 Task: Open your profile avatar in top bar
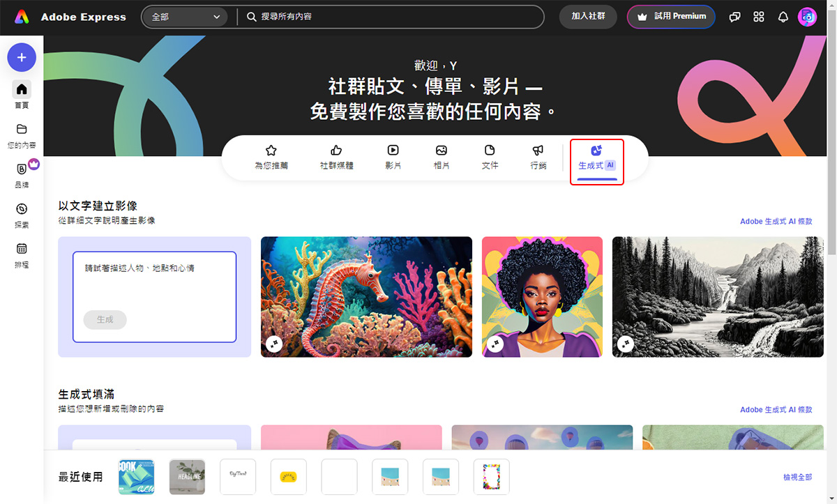click(807, 17)
